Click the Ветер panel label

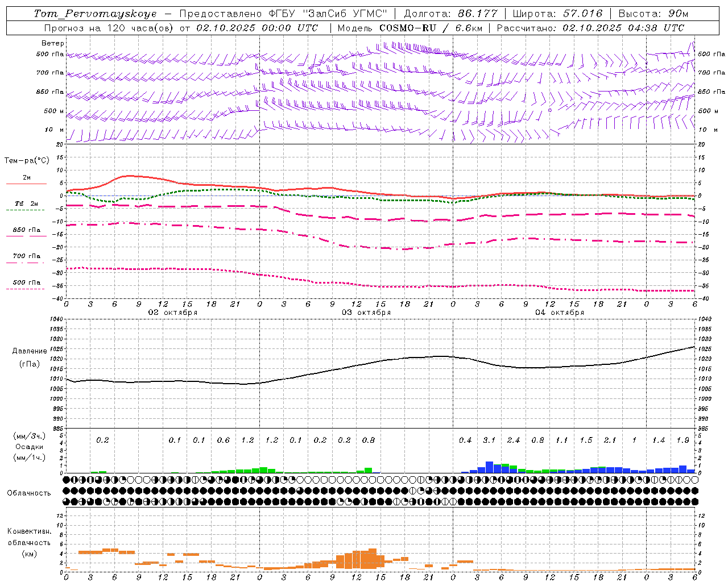[52, 43]
